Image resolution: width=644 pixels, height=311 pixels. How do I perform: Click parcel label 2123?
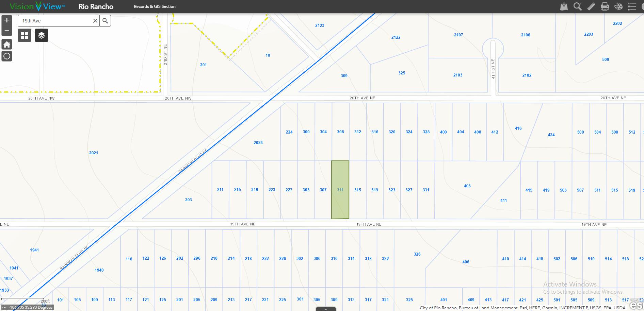(x=320, y=25)
